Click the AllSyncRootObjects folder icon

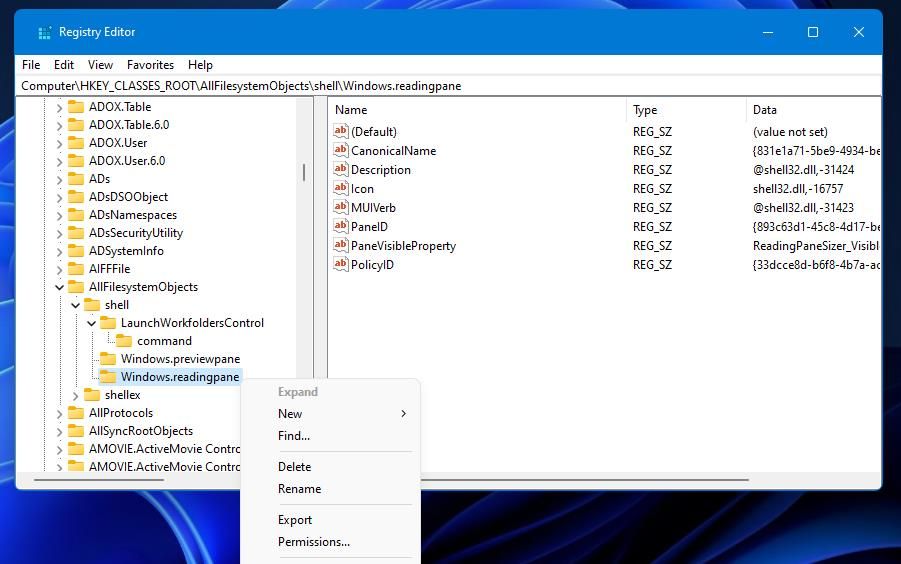(x=76, y=431)
